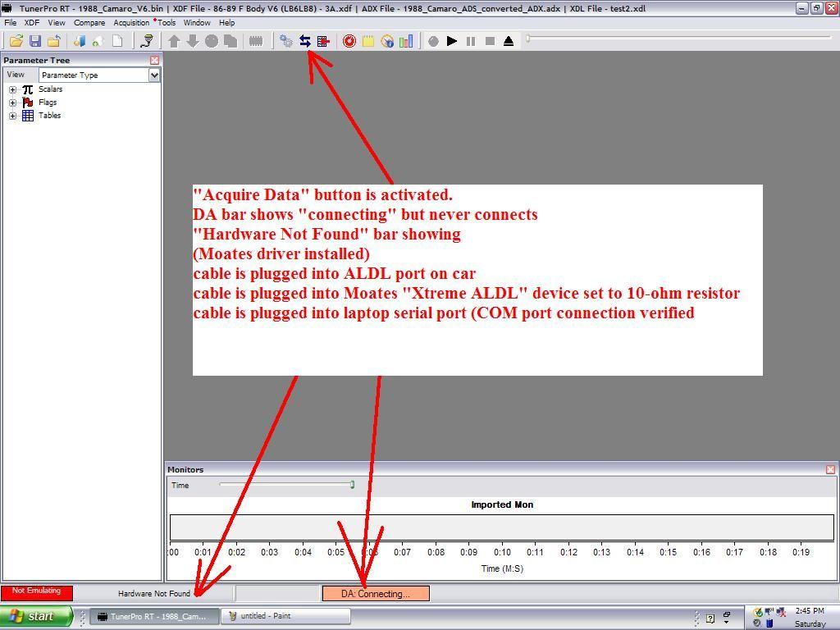This screenshot has width=840, height=630.
Task: Open the XDF menu
Action: coord(31,23)
